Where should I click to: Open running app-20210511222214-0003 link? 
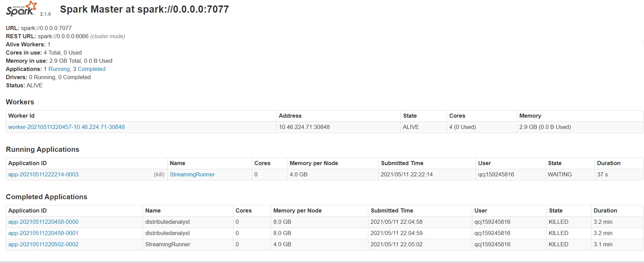[43, 174]
